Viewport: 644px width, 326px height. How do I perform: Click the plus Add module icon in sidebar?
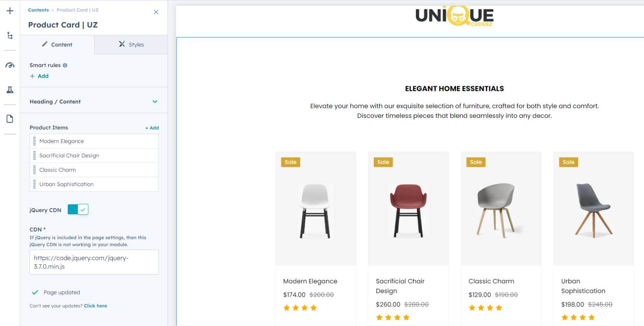[10, 11]
